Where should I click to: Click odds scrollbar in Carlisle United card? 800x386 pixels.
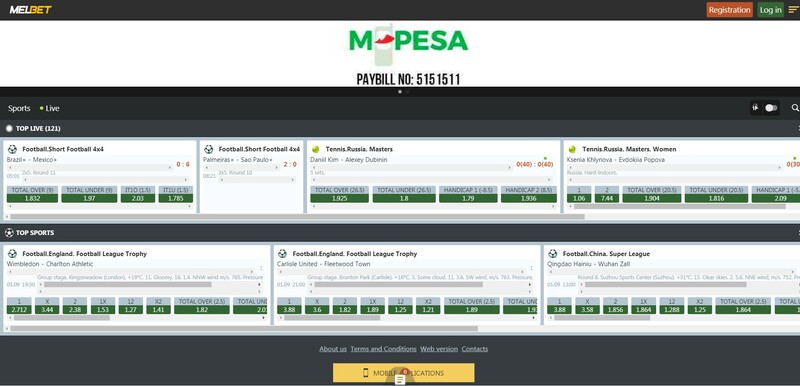332,318
